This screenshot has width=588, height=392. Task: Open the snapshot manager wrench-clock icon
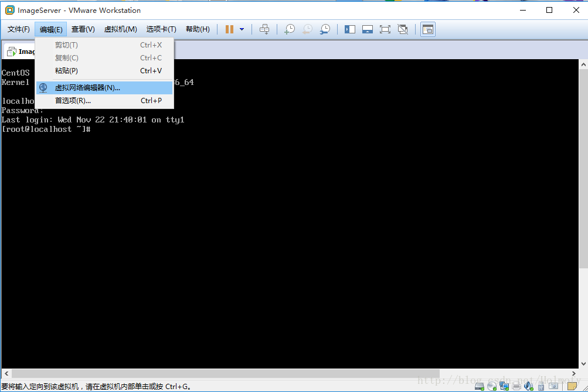(325, 29)
